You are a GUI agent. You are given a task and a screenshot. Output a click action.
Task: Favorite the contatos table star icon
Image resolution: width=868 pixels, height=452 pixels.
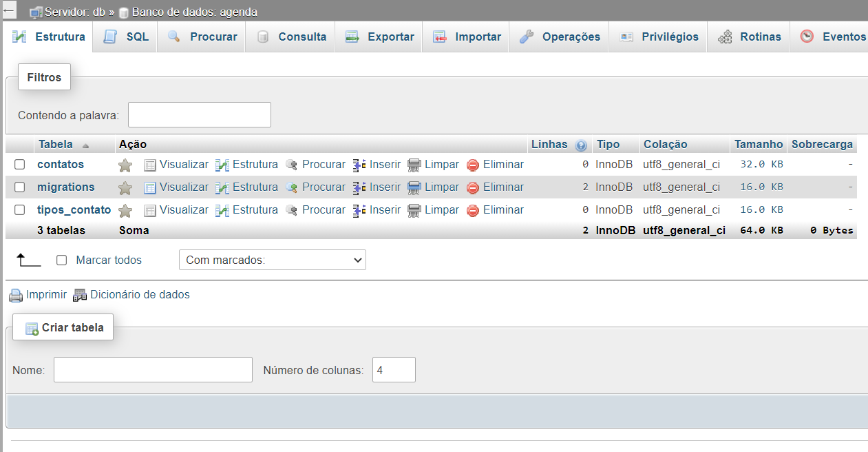[125, 165]
